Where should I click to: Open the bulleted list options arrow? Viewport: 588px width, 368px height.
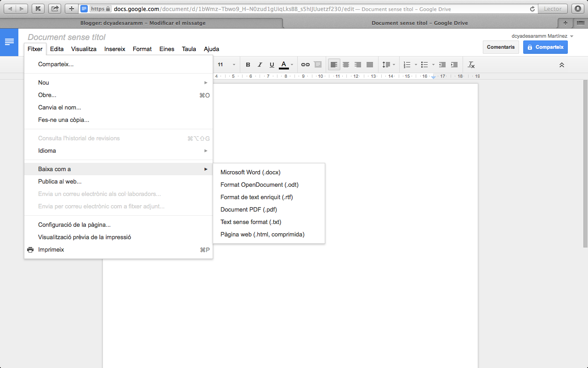click(x=433, y=65)
